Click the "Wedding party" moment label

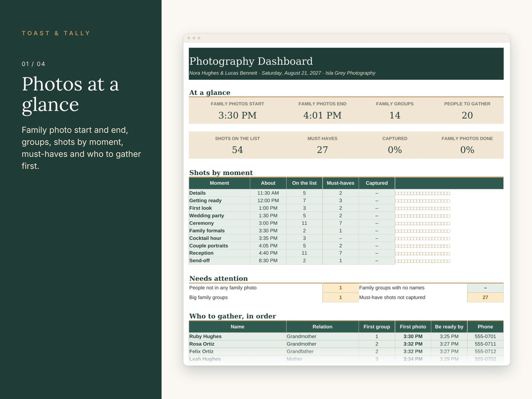point(207,216)
